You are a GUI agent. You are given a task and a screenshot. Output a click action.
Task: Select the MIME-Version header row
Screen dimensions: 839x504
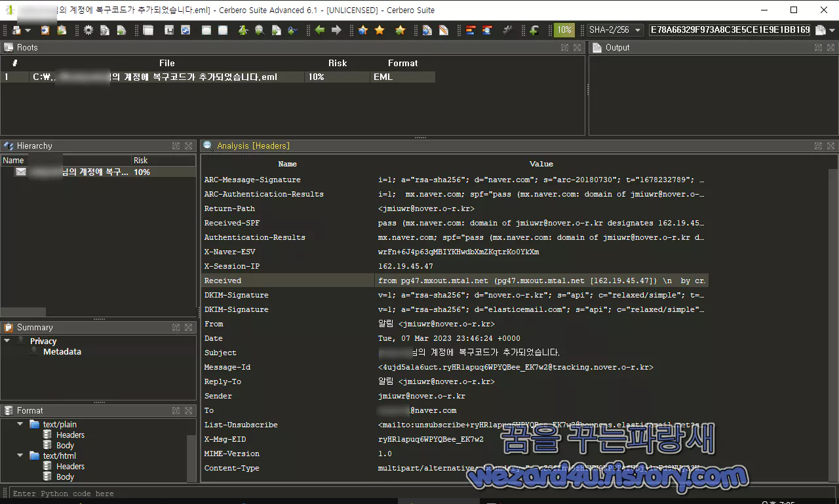(455, 454)
